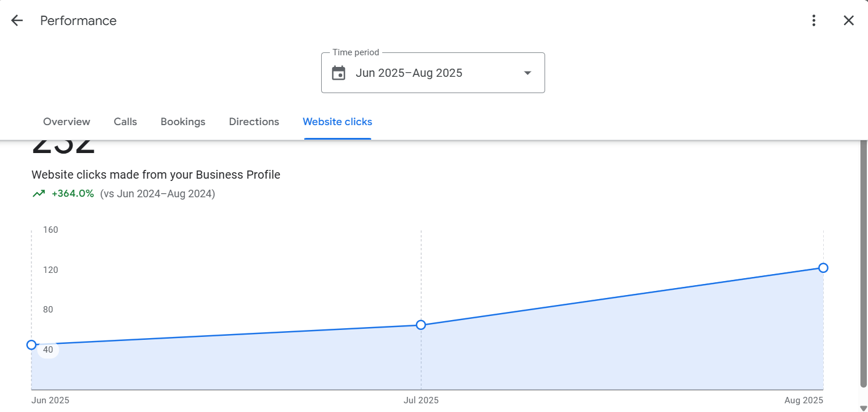Go to the Bookings tab
Viewport: 868px width, 412px height.
click(183, 122)
